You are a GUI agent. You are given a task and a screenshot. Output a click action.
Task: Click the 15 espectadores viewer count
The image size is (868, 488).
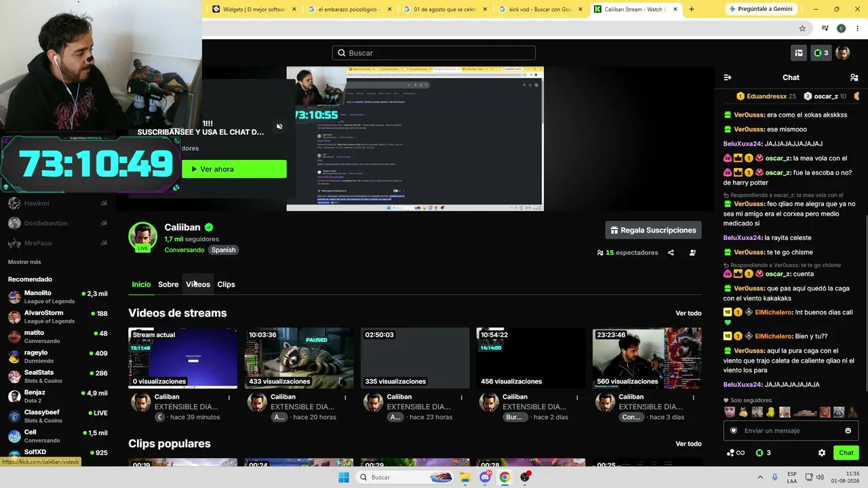pos(627,253)
